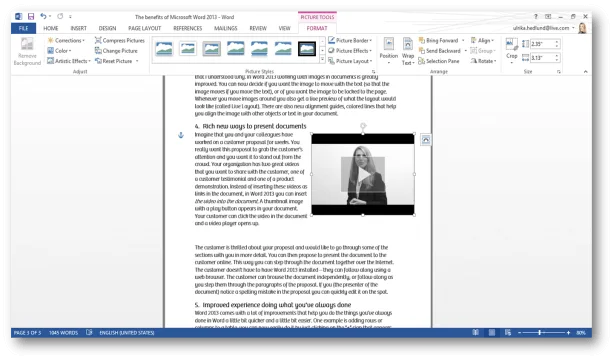Click the shape height input field
614x361 pixels.
543,44
